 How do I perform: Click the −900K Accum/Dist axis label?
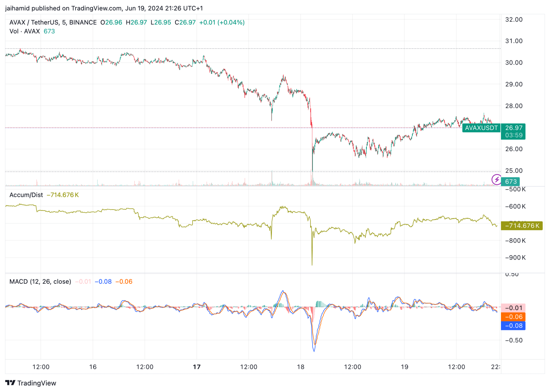point(515,258)
